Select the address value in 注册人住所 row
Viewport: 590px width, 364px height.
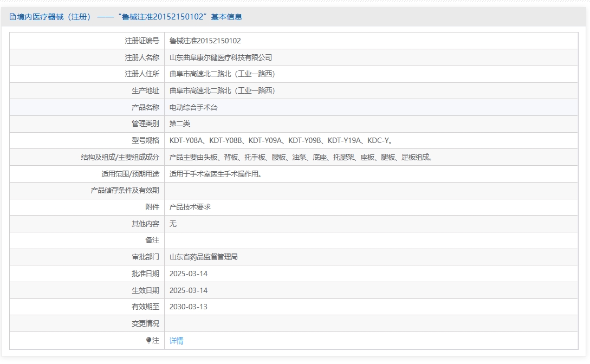pos(222,74)
